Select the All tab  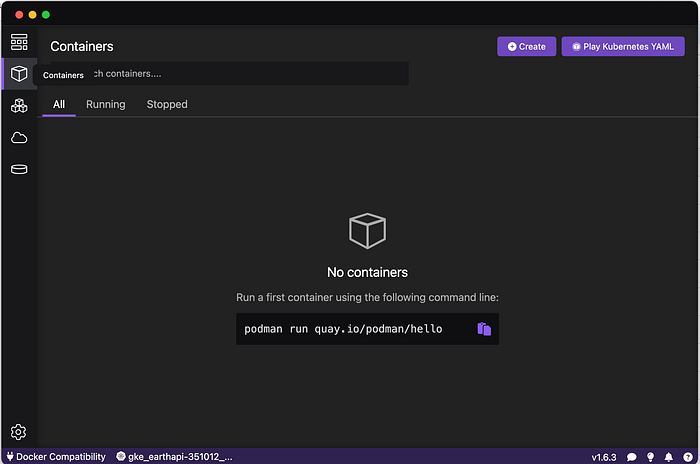[59, 105]
